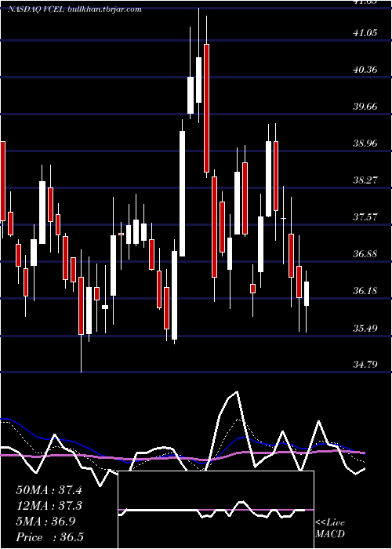Click the 37.57 price axis label
Screen dimensions: 392x549
click(365, 216)
